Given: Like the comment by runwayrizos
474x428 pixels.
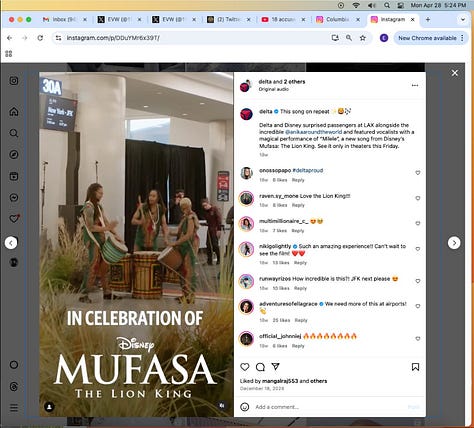Looking at the screenshot, I should click(x=418, y=281).
